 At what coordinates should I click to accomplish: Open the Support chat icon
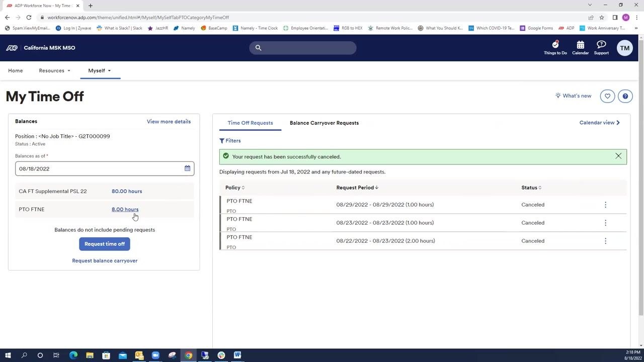tap(601, 48)
